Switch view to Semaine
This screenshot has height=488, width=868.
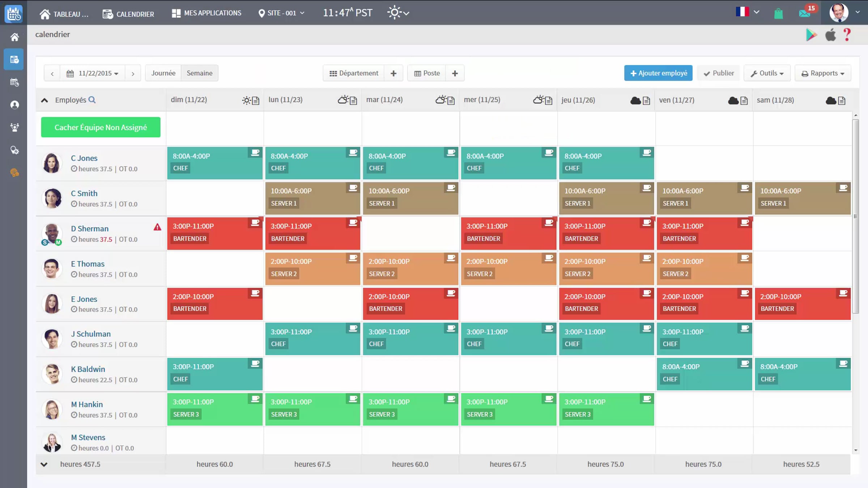pyautogui.click(x=200, y=73)
